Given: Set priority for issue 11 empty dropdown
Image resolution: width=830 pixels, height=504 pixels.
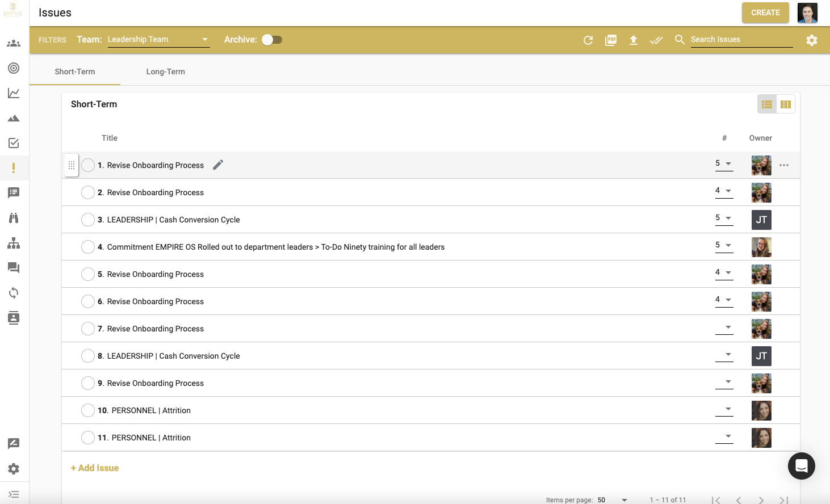Looking at the screenshot, I should click(724, 436).
